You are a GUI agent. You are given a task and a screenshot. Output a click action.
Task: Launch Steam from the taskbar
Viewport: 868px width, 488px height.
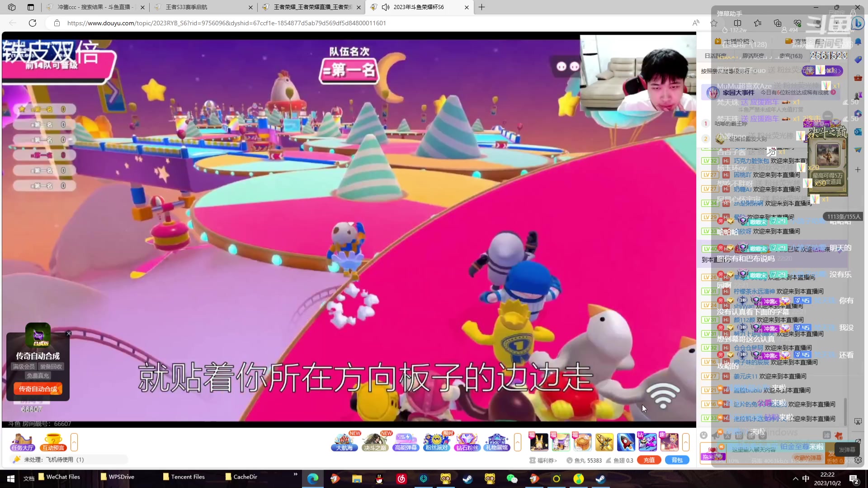coord(467,479)
